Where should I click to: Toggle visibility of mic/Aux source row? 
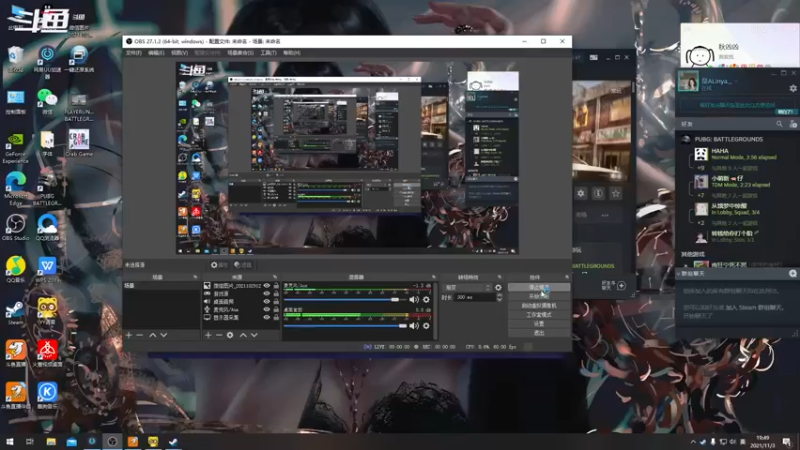coord(266,310)
